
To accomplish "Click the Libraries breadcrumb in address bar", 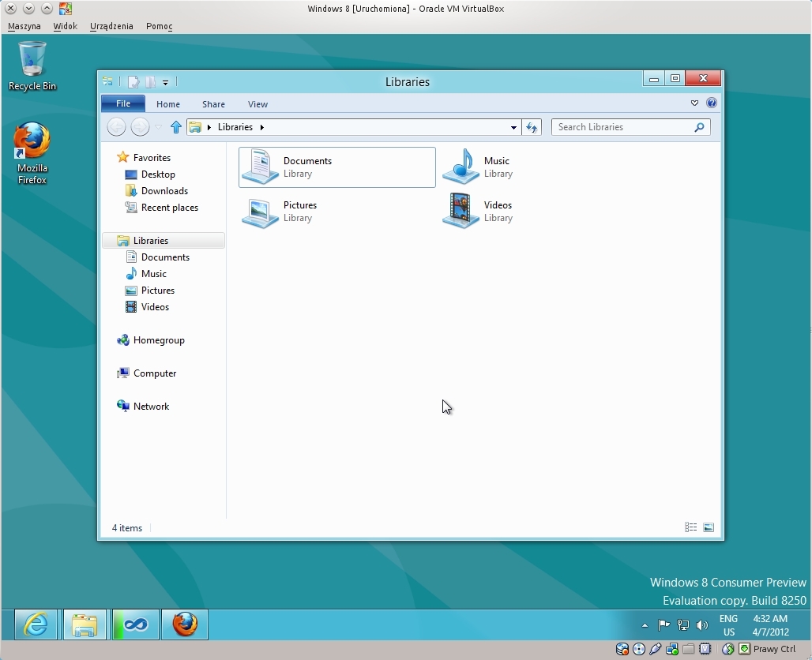I will (235, 127).
